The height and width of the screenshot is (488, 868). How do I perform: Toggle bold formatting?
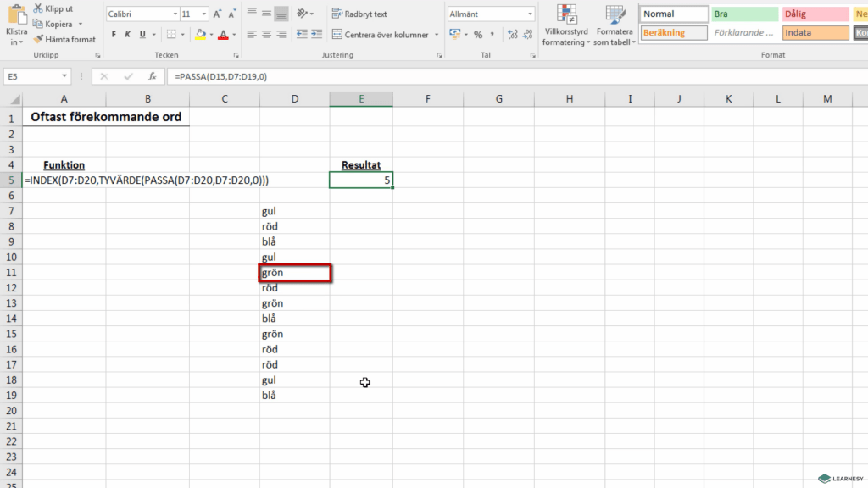pos(114,35)
